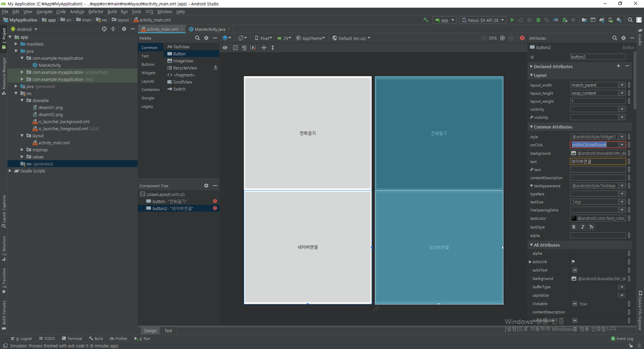This screenshot has width=644, height=349.
Task: Switch to MainActivity.java editor tab
Action: [209, 29]
